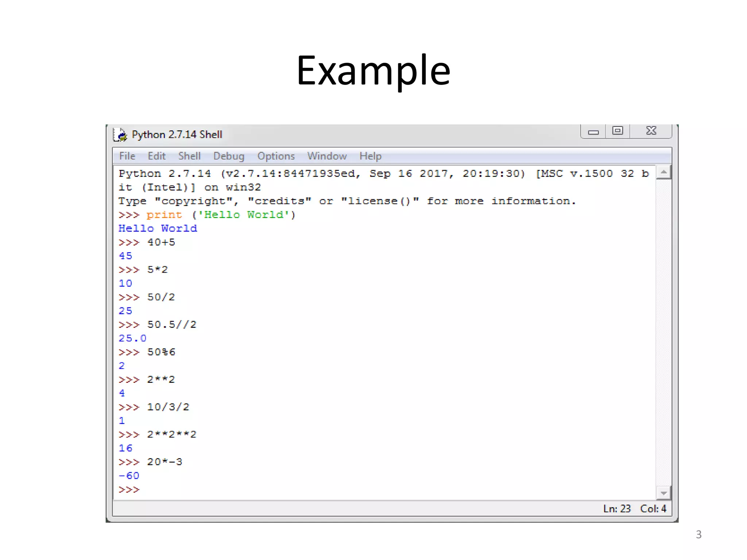Screen dimensions: 747x560
Task: Maximize the Python Shell window
Action: click(618, 131)
